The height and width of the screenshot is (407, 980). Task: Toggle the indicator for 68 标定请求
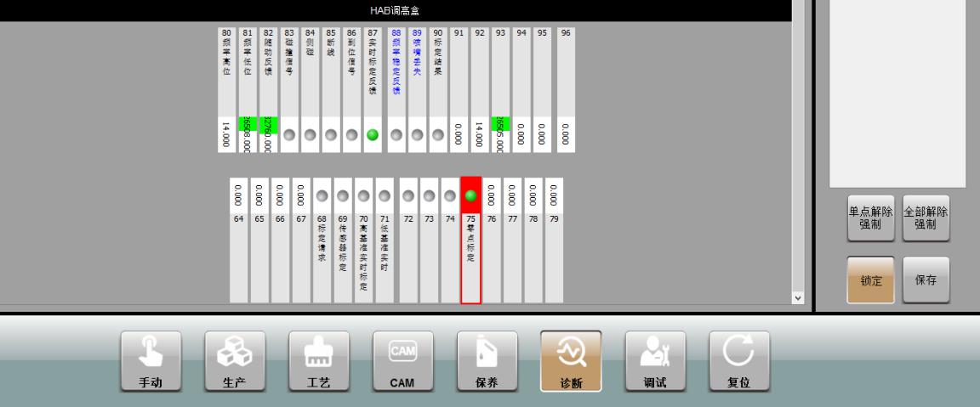click(323, 196)
